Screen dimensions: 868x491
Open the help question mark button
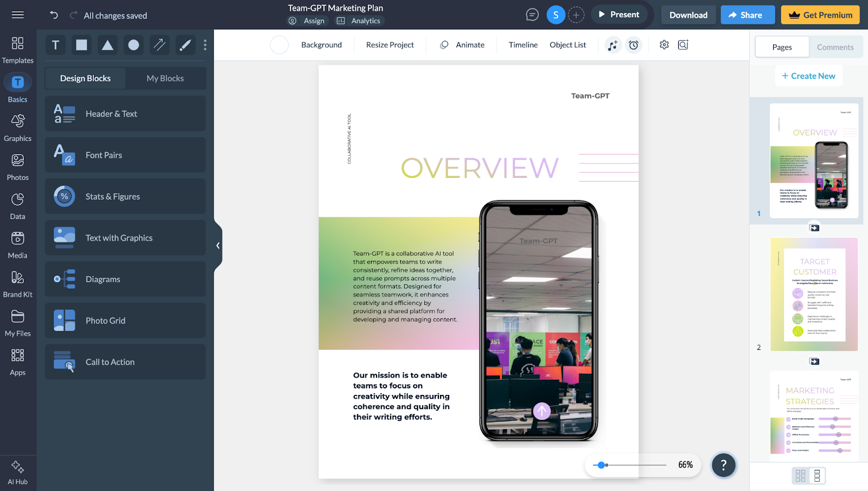pos(723,465)
